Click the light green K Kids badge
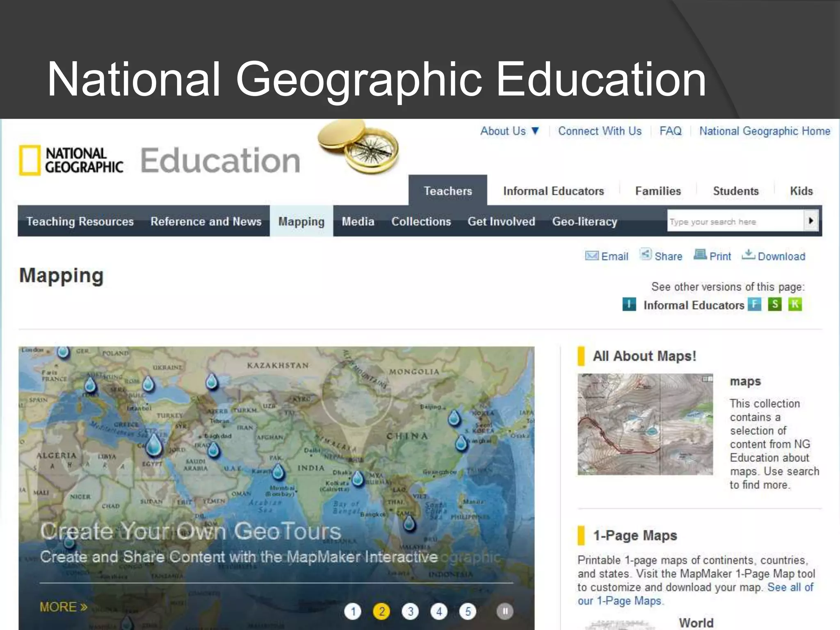840x630 pixels. (795, 304)
